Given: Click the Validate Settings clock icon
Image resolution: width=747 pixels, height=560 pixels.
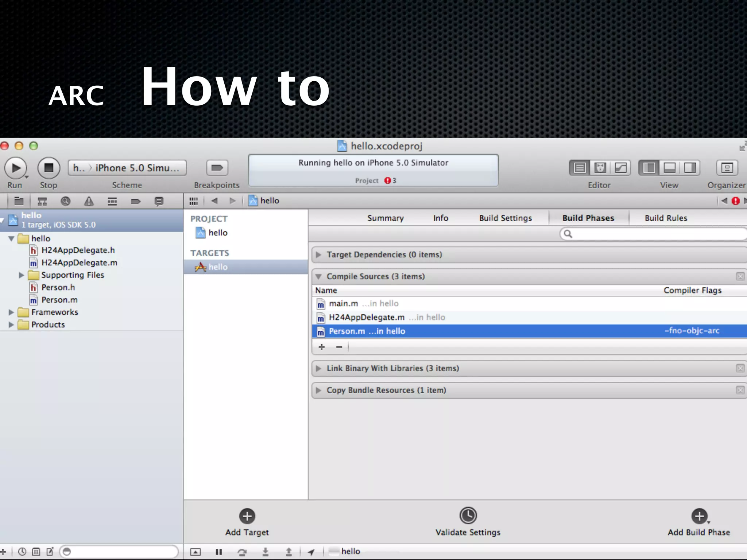Looking at the screenshot, I should click(x=468, y=516).
